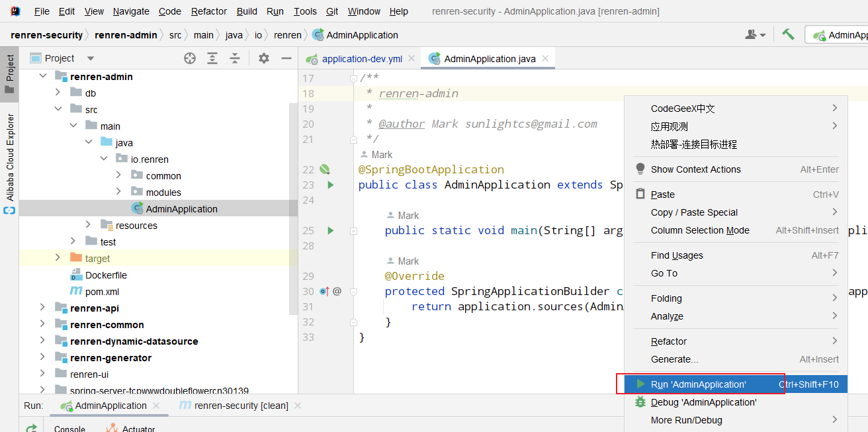Click the Expand All icon in Project panel
The height and width of the screenshot is (432, 868).
click(212, 58)
